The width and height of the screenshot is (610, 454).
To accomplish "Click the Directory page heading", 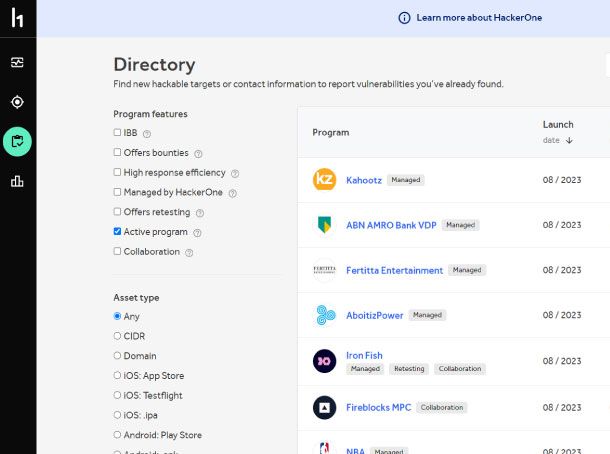I will point(154,65).
